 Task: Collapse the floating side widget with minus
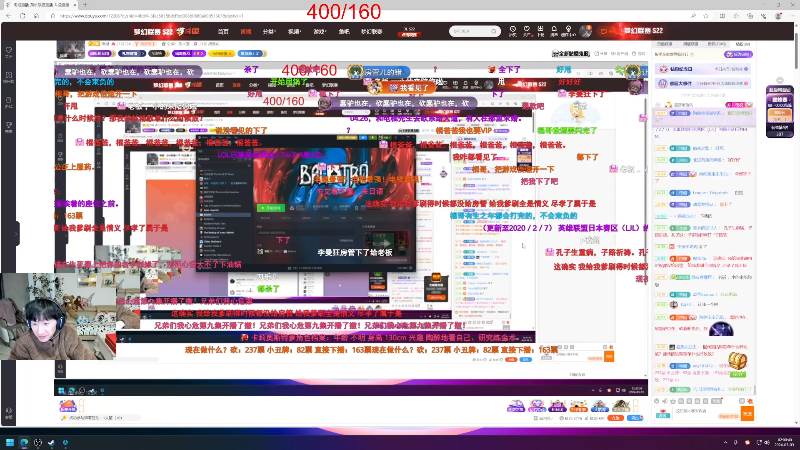pos(780,81)
